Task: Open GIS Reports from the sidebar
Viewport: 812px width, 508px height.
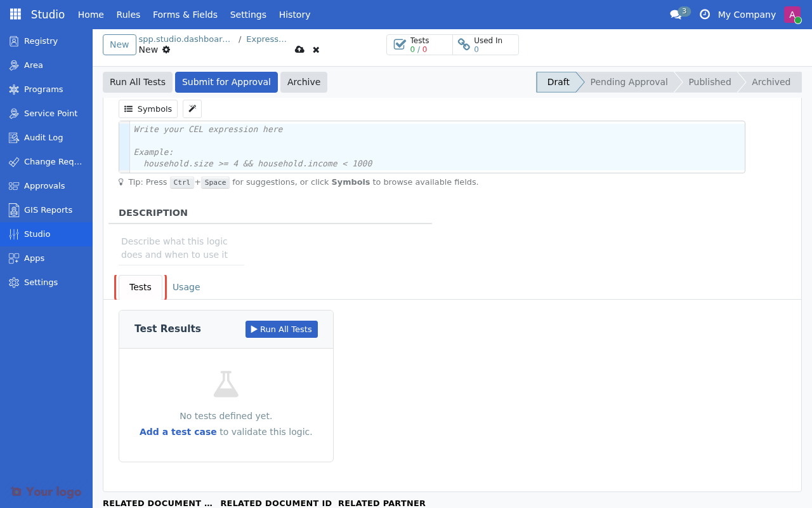Action: (13, 210)
